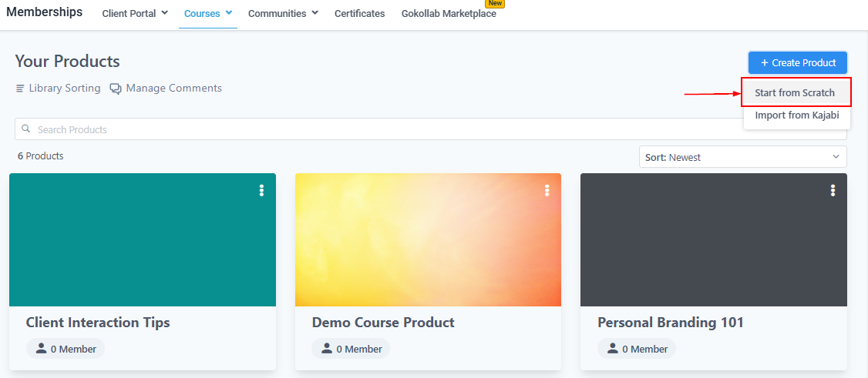This screenshot has width=868, height=378.
Task: Click the search magnifier icon
Action: (x=26, y=129)
